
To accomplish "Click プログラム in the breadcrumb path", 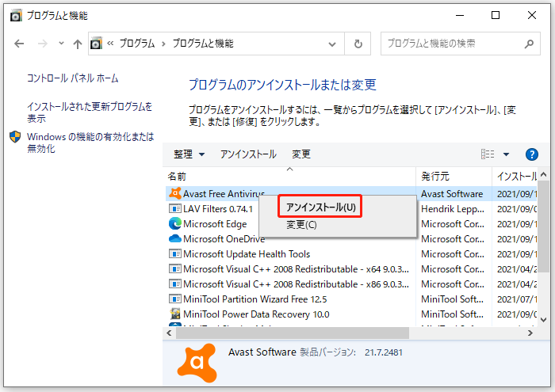I will click(x=137, y=44).
